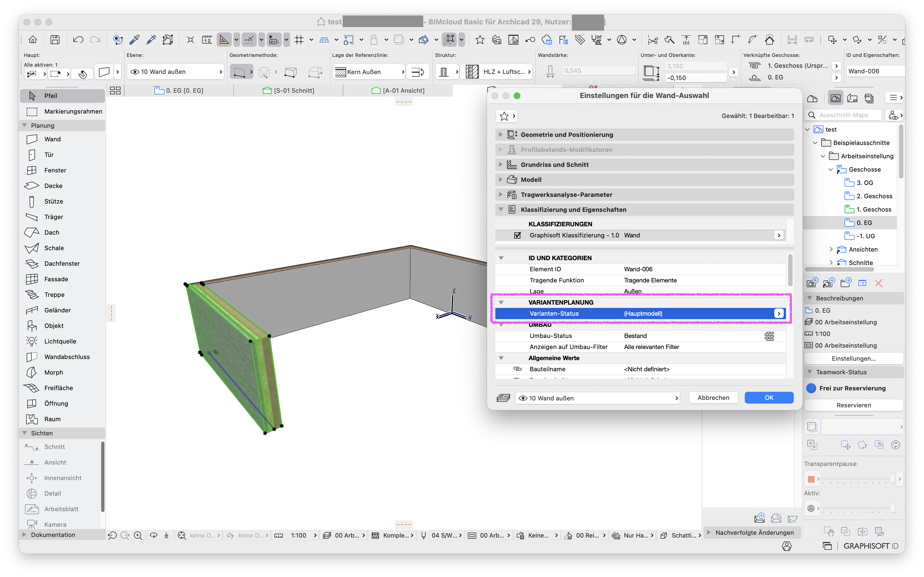
Task: Click the red delete X in navigator
Action: (879, 284)
